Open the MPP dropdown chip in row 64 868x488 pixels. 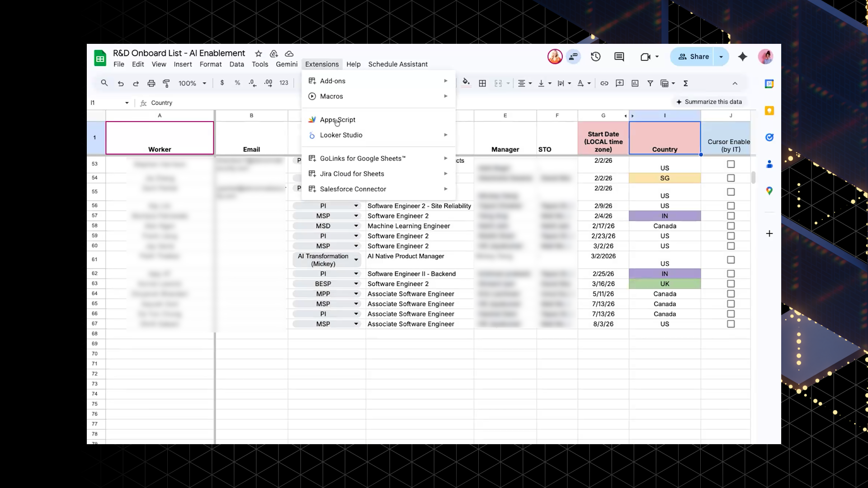point(327,294)
